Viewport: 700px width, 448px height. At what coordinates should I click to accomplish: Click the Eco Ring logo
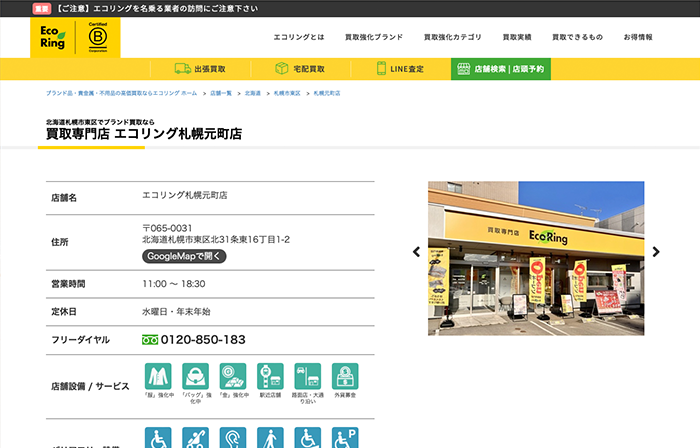click(x=53, y=37)
